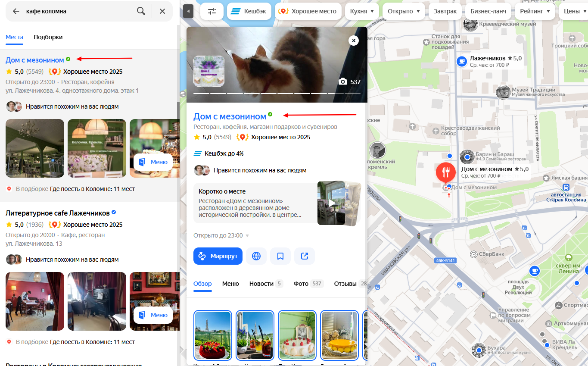
Task: Open Литературное cafe Лажечников listing title
Action: (58, 213)
